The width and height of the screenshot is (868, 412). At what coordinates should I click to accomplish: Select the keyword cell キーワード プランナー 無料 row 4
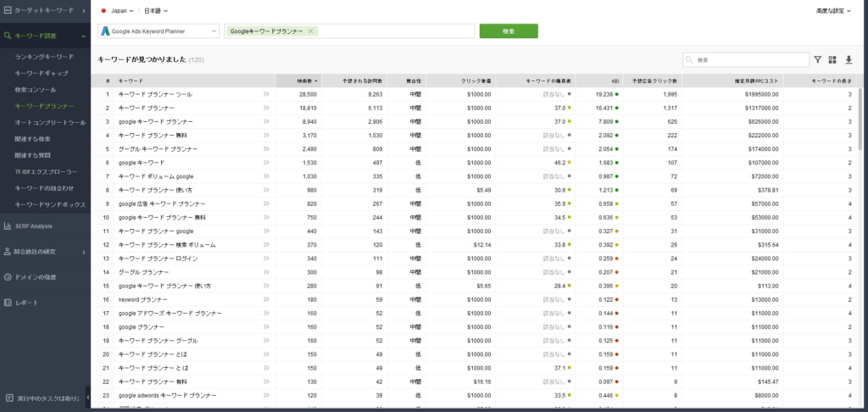pos(153,135)
